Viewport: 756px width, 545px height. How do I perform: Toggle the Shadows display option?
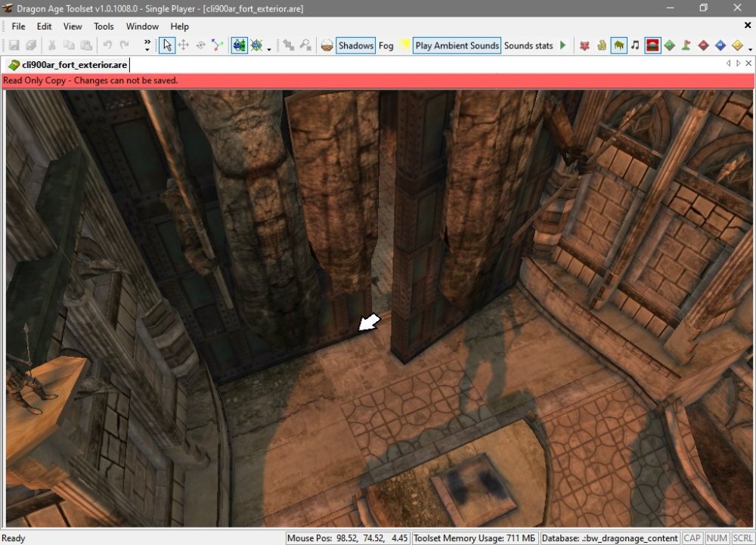point(355,45)
